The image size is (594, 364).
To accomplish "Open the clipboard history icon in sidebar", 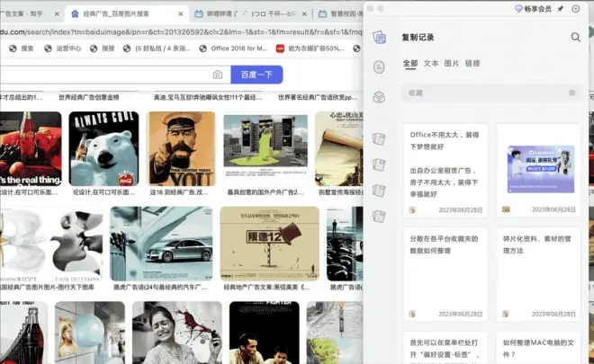I will click(379, 38).
